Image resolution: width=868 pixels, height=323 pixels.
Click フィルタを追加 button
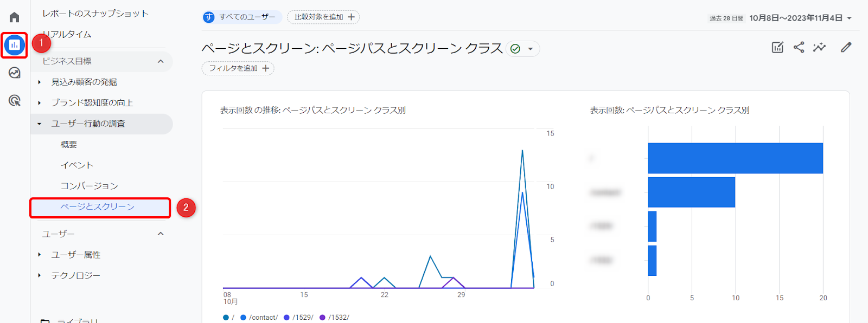(x=238, y=68)
